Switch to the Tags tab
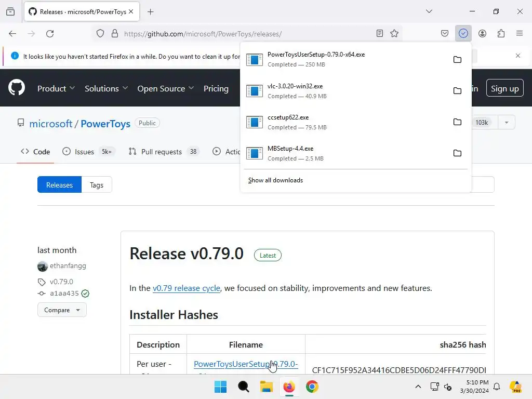Viewport: 532px width, 399px height. [97, 184]
